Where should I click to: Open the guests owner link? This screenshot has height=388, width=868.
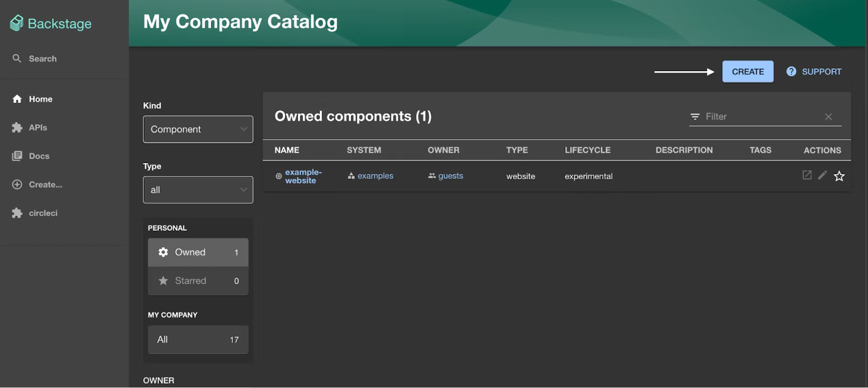(450, 176)
